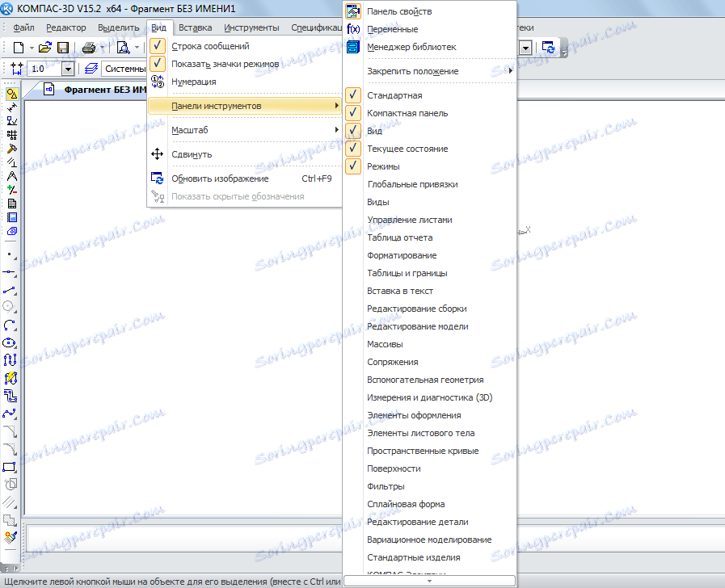Choose Обновить изображение
725x588 pixels.
(245, 178)
